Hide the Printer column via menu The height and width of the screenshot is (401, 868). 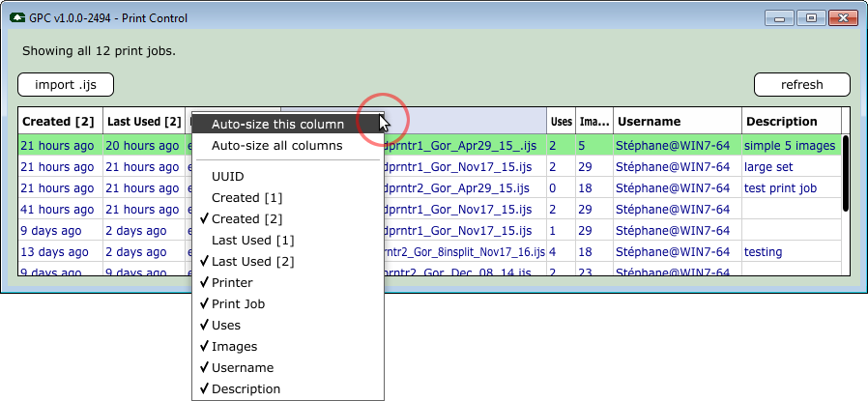pos(232,283)
